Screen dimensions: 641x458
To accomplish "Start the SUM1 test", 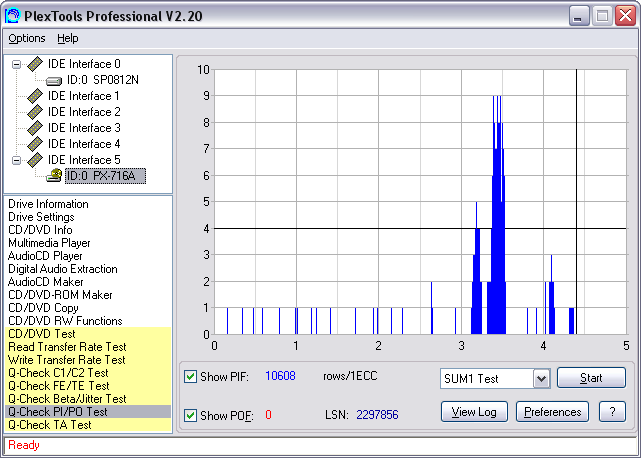I will tap(591, 377).
